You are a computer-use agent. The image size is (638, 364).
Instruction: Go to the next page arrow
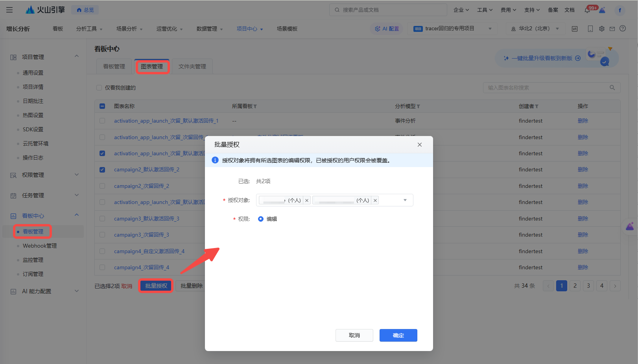(615, 286)
